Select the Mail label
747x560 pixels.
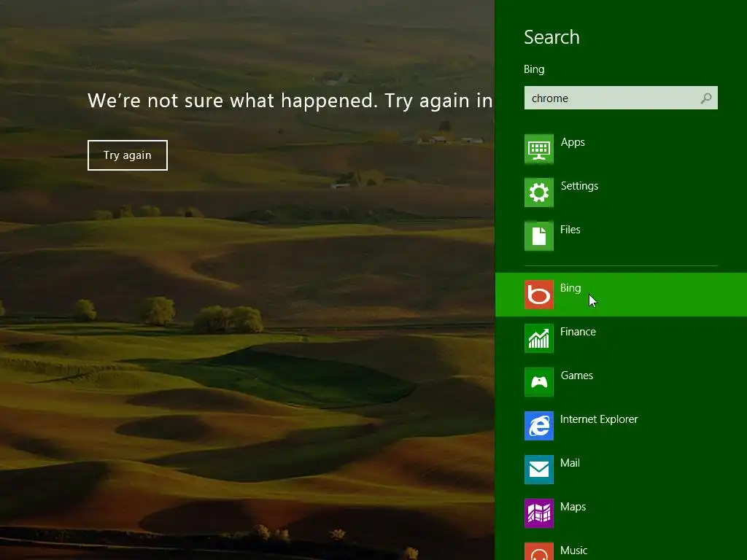pyautogui.click(x=570, y=463)
